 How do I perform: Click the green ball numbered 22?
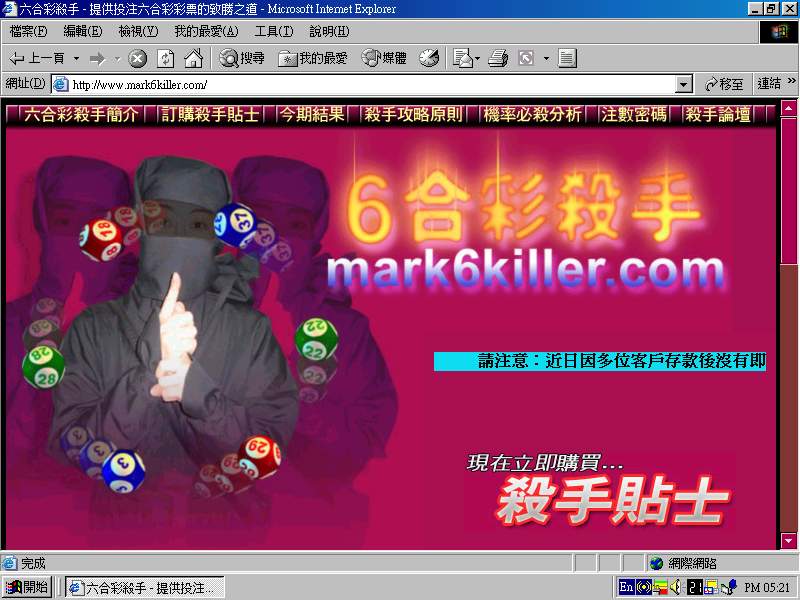[x=316, y=339]
